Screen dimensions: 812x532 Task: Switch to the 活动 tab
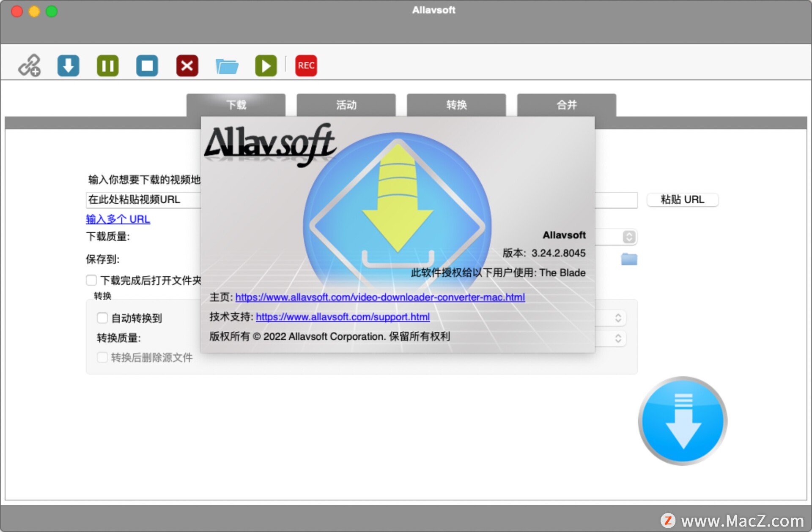[x=346, y=105]
